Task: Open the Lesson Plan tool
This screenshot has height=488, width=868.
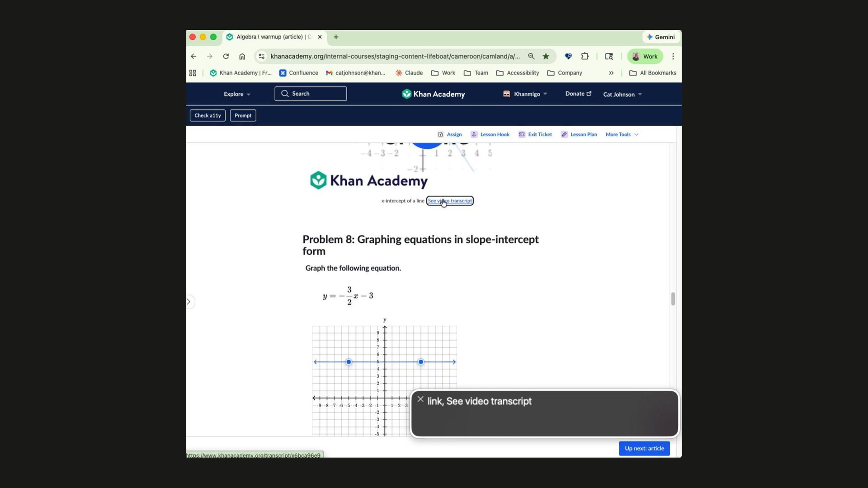Action: coord(579,134)
